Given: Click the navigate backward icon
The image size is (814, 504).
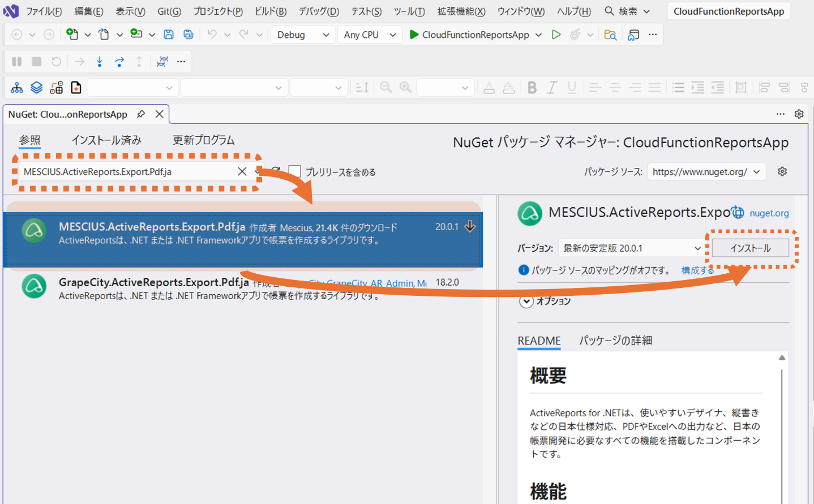Looking at the screenshot, I should [17, 35].
